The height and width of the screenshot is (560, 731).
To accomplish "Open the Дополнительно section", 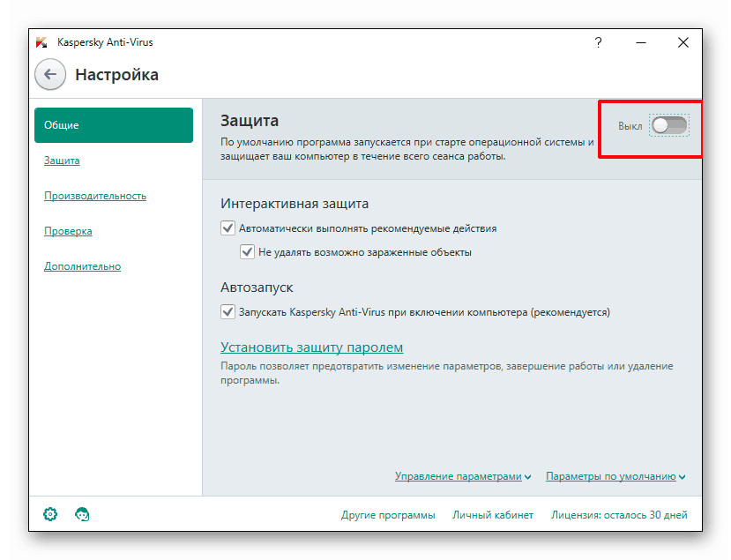I will (x=83, y=266).
